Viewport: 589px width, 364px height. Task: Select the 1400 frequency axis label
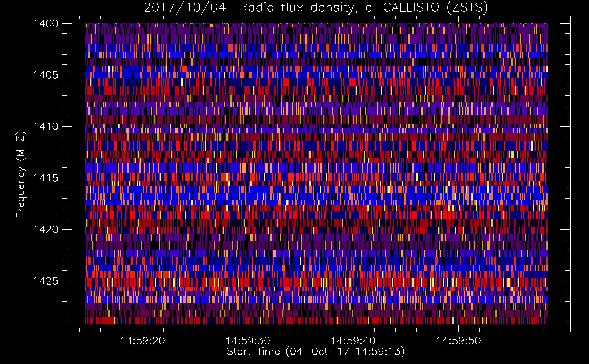tap(46, 24)
